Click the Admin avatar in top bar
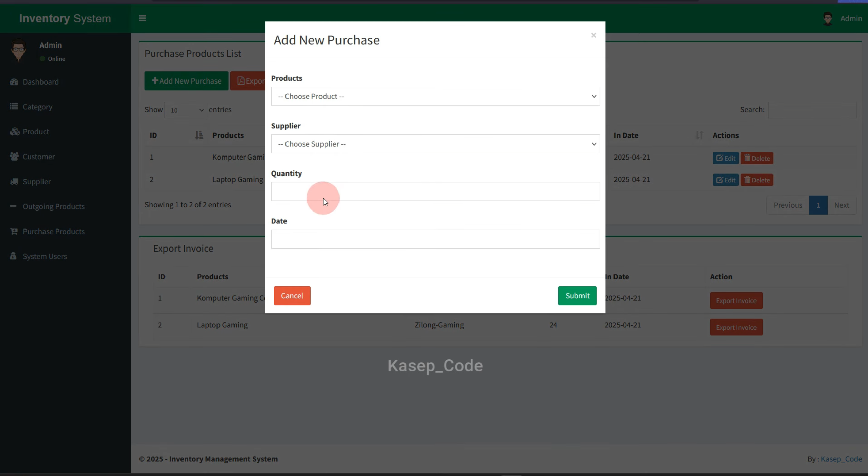The width and height of the screenshot is (868, 476). click(x=828, y=18)
